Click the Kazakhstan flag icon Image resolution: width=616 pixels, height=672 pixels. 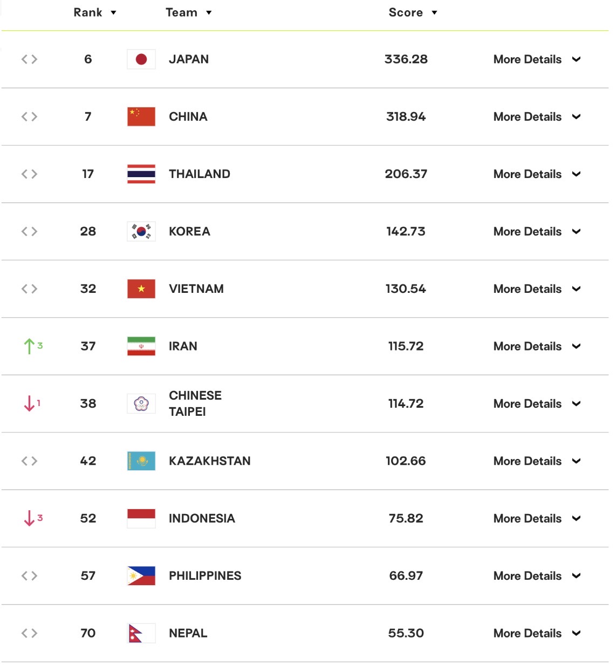(x=141, y=461)
